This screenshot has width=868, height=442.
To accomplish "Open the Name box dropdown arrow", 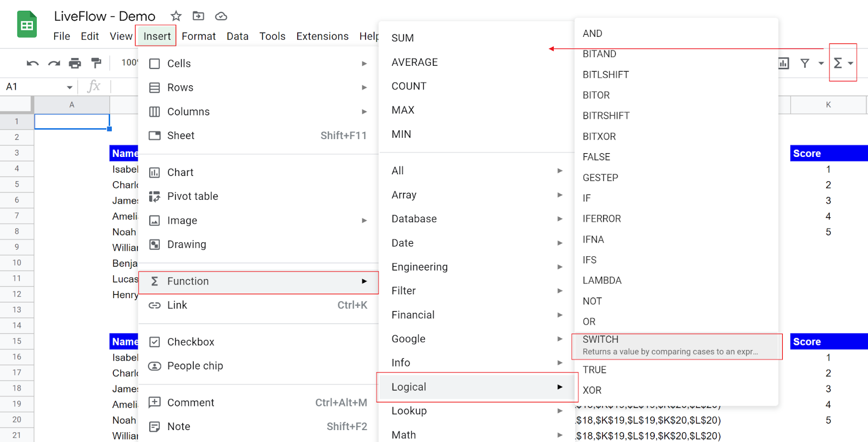I will click(x=69, y=87).
